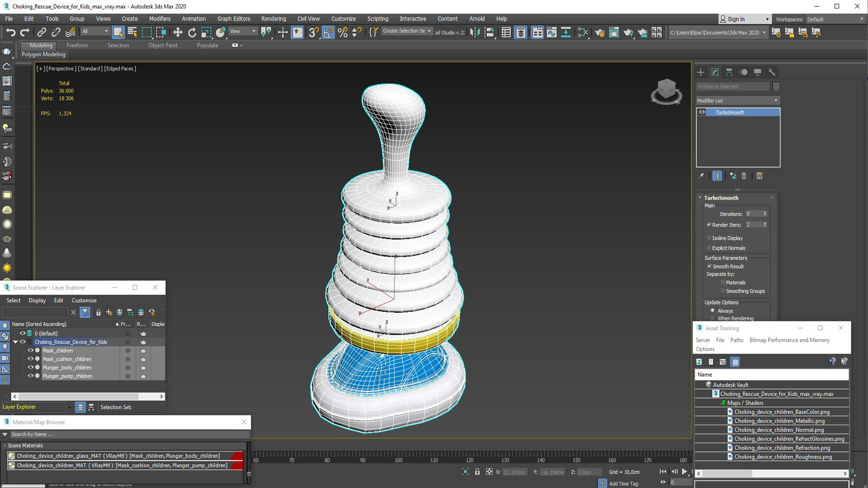
Task: Click Configure Modifier Sets icon
Action: click(759, 176)
